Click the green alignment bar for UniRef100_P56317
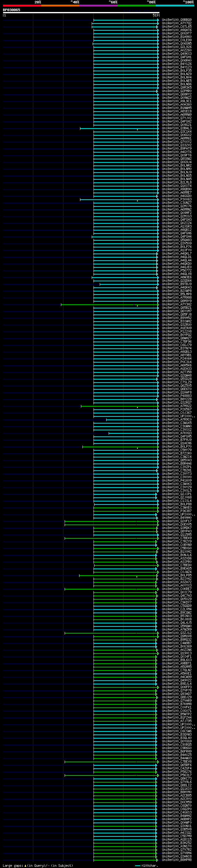Screen dimensions: 197x868 coord(112,775)
